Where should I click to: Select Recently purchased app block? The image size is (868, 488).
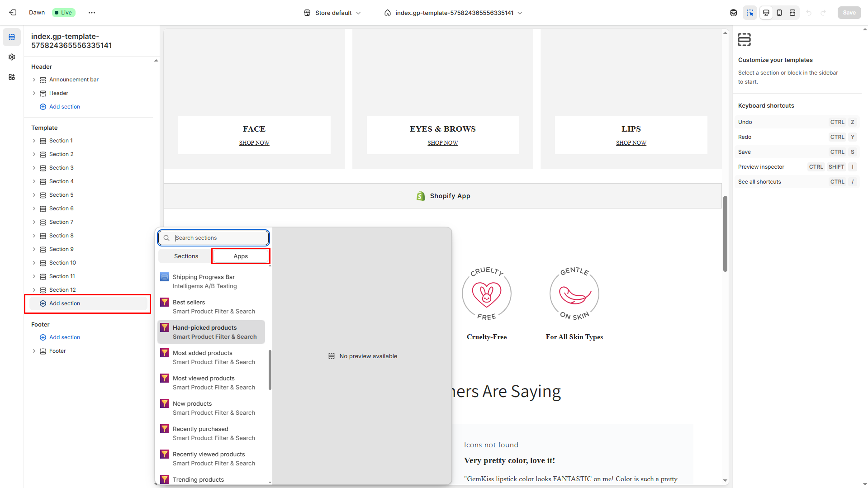point(211,433)
